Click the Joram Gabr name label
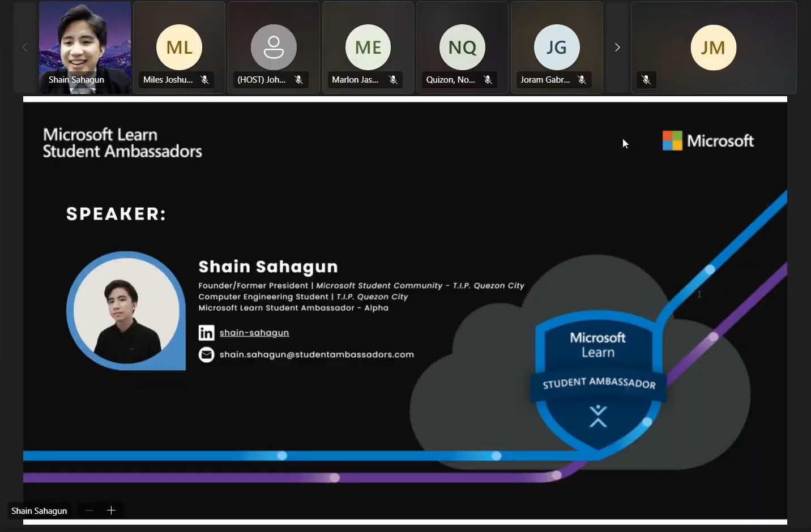 pos(545,80)
